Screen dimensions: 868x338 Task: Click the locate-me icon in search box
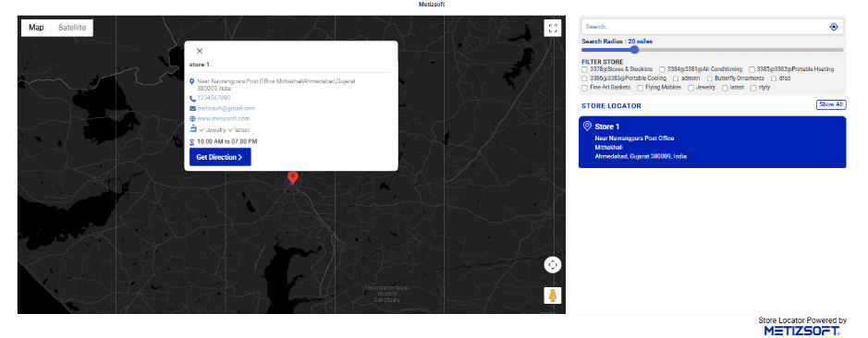click(x=834, y=27)
